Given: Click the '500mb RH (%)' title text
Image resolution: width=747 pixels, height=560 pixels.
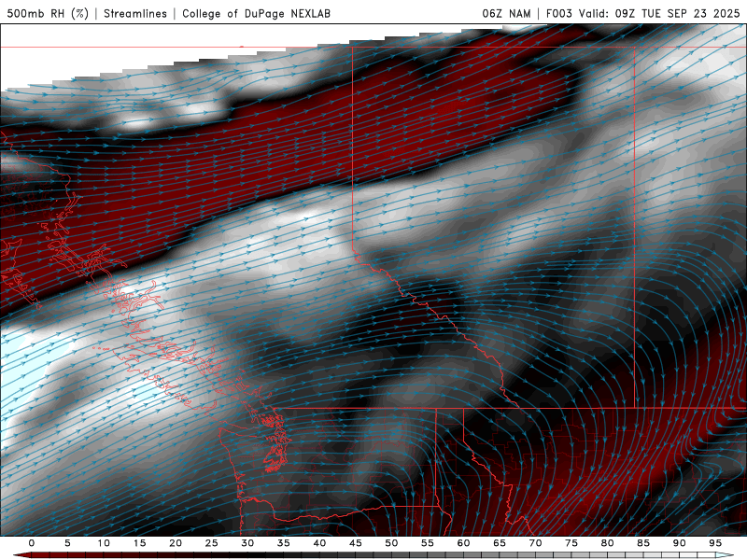Looking at the screenshot, I should point(48,13).
